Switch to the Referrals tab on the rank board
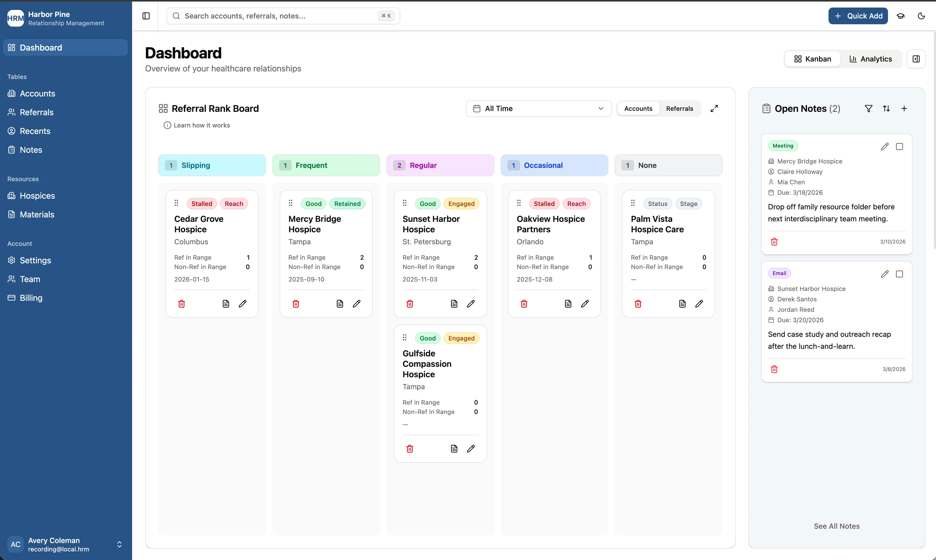The width and height of the screenshot is (936, 560). (680, 108)
